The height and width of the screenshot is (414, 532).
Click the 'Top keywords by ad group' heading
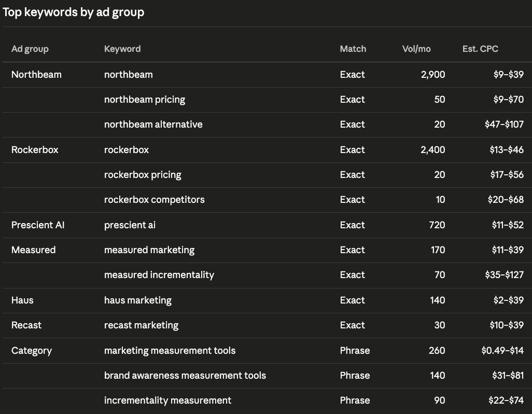pos(73,12)
